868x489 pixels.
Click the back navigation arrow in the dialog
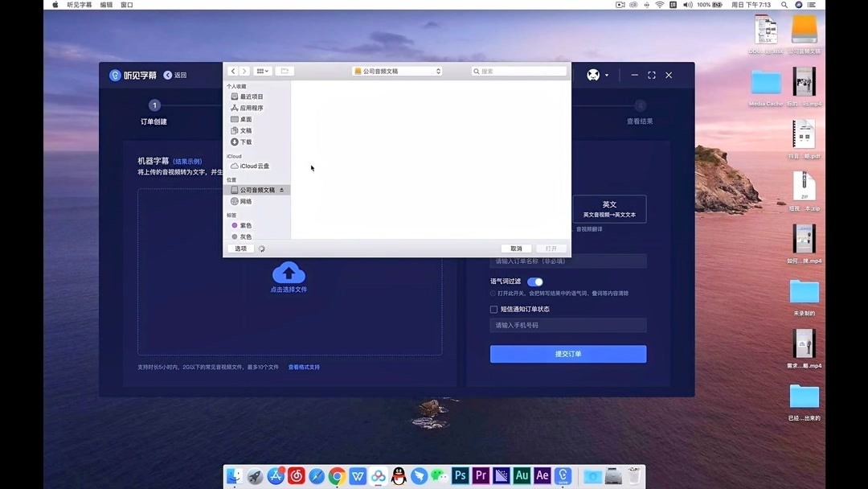232,71
